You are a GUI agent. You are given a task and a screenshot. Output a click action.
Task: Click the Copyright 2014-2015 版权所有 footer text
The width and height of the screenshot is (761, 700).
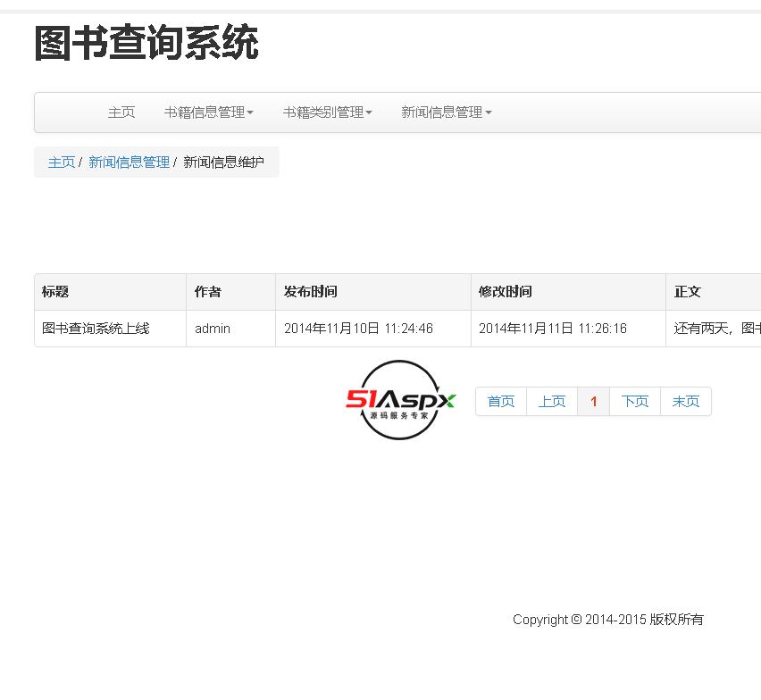click(x=608, y=620)
